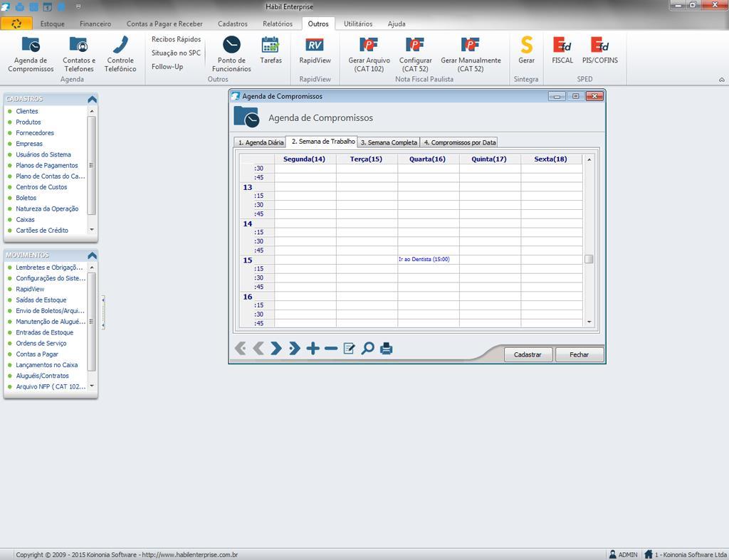This screenshot has height=560, width=729.
Task: Select the 3. Semana Completa tab
Action: (389, 143)
